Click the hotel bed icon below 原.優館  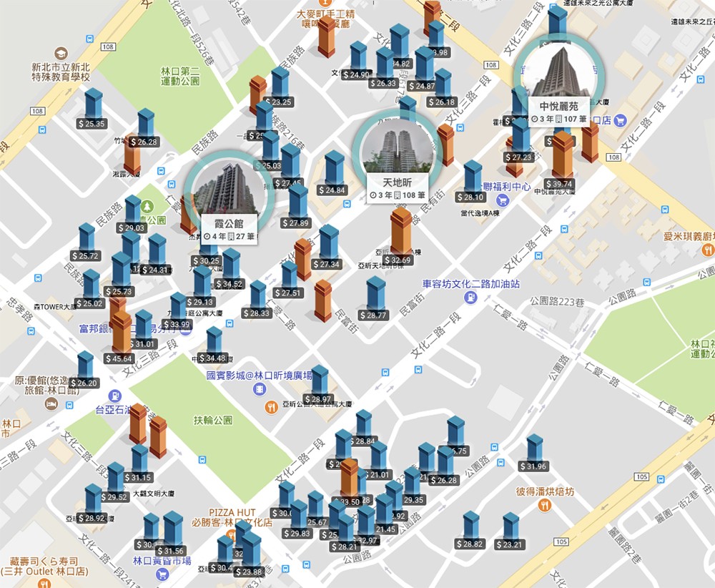pos(51,403)
